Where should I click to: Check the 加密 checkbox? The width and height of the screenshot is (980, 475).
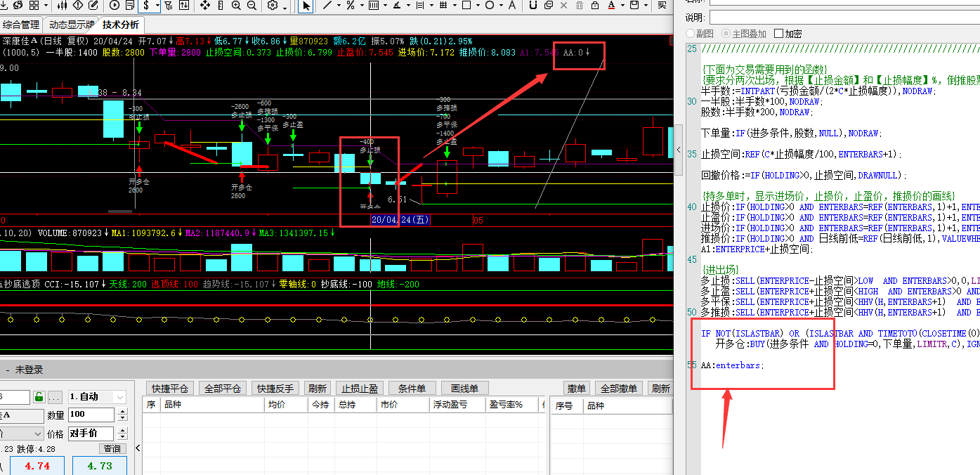778,34
